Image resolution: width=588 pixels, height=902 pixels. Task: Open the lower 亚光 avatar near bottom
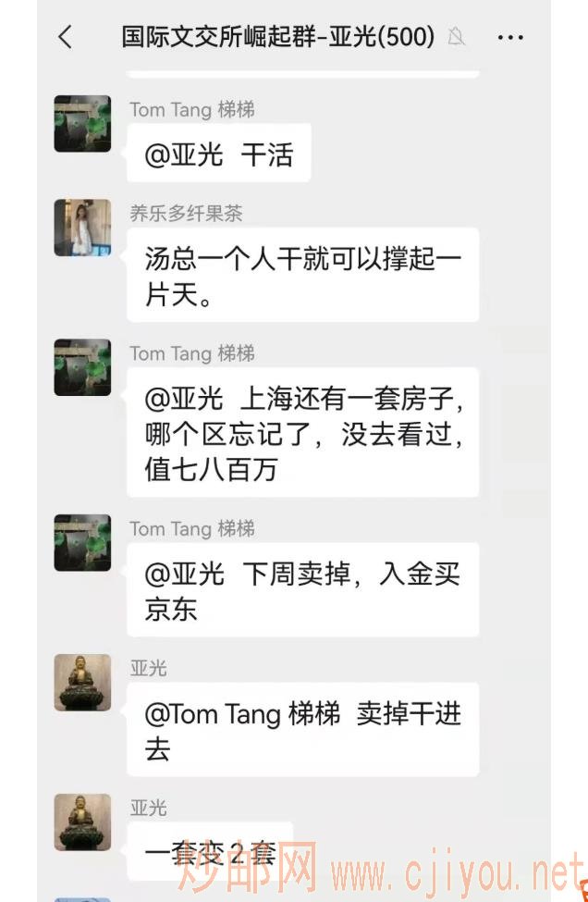click(82, 822)
